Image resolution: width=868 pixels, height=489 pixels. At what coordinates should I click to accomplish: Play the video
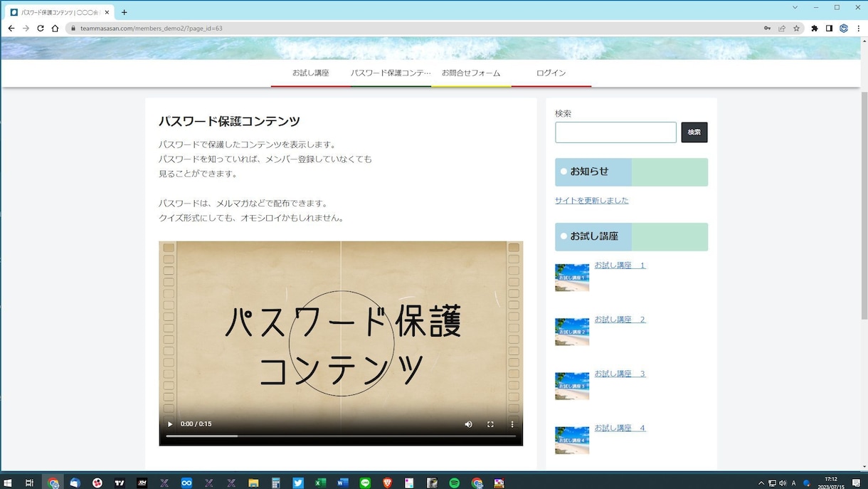170,424
